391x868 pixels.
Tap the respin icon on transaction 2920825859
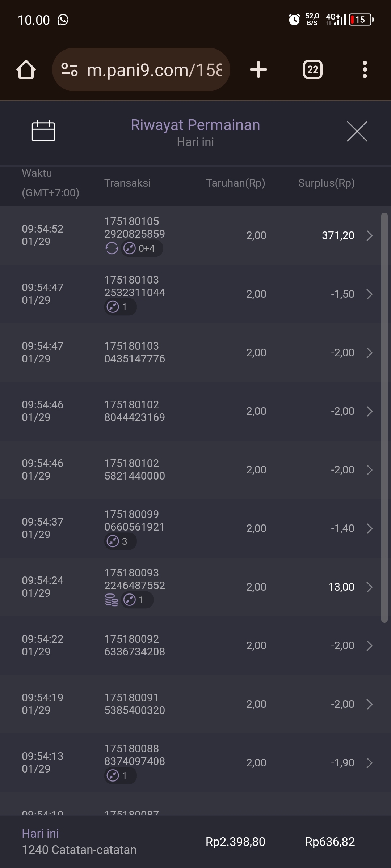coord(112,248)
